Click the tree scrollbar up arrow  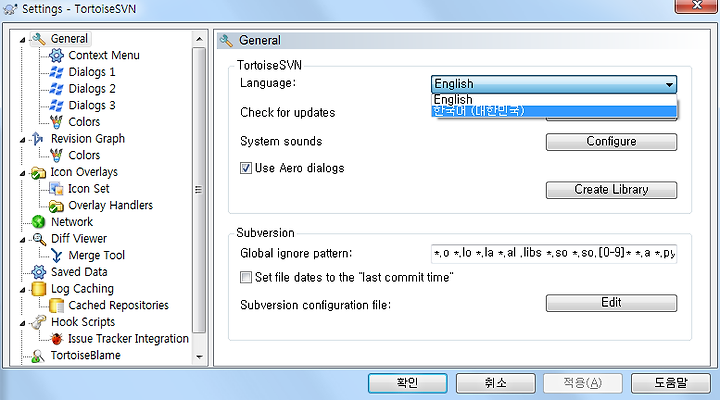pos(199,39)
